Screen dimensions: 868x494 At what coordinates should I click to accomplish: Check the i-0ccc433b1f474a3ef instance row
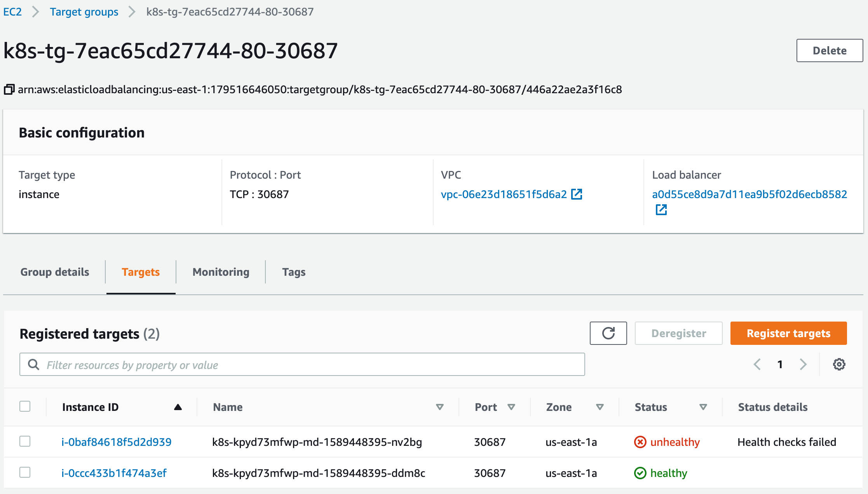25,473
